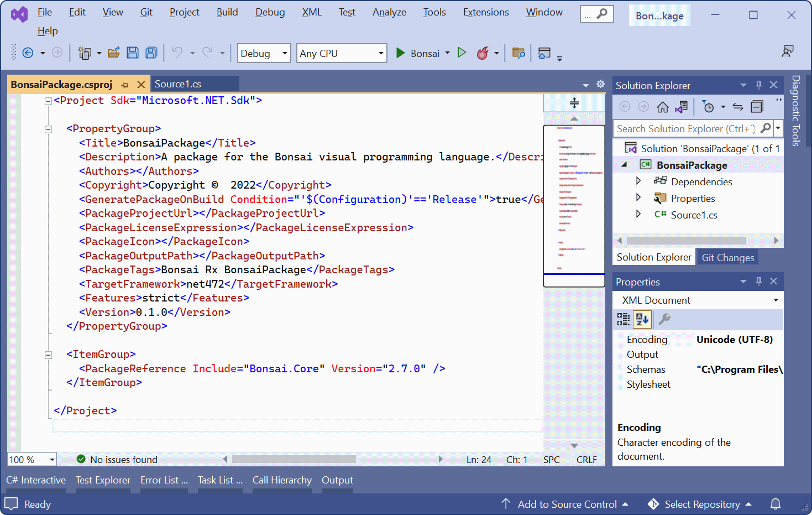Click the Find in Files folder icon

click(x=518, y=53)
